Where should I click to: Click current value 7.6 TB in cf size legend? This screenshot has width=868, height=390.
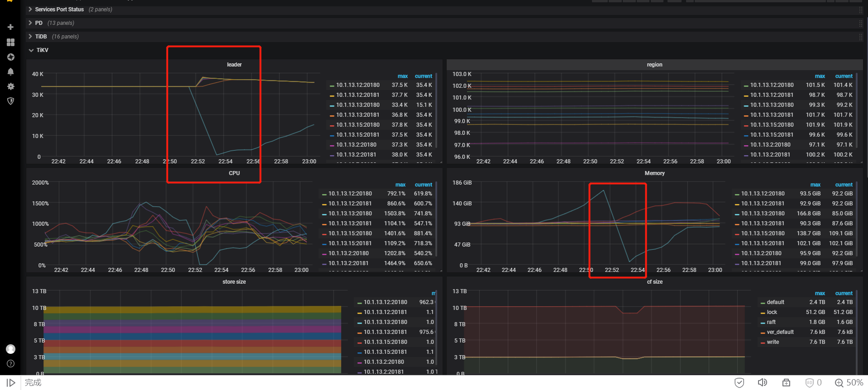844,342
